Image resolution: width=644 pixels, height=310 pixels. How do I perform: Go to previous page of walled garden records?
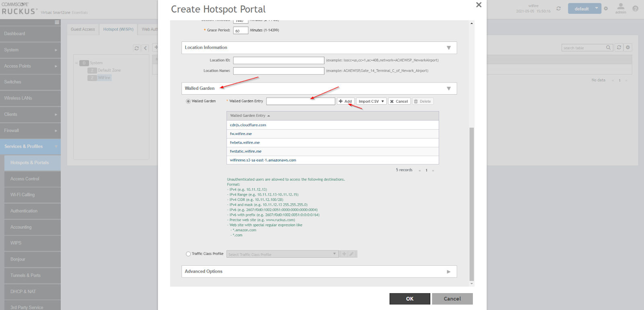tap(419, 170)
